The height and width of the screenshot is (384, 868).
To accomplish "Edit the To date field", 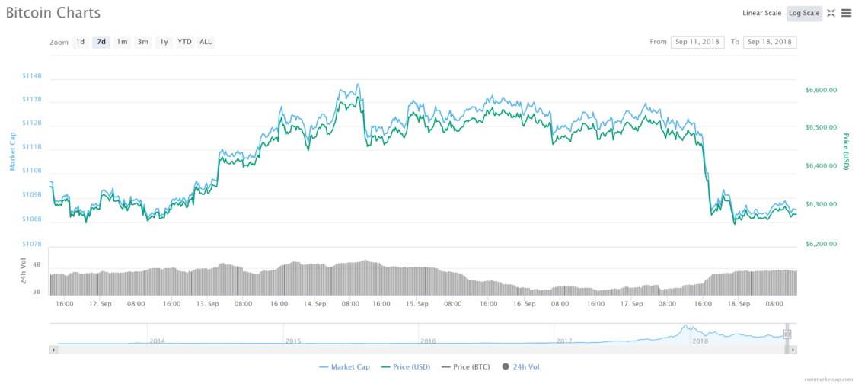I will (770, 42).
